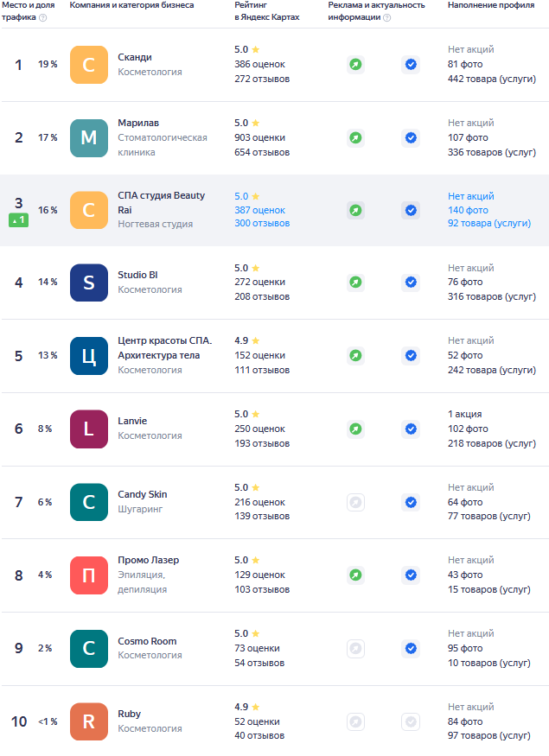Select the company name 'Cosmo Room'
The image size is (549, 756).
tap(147, 641)
